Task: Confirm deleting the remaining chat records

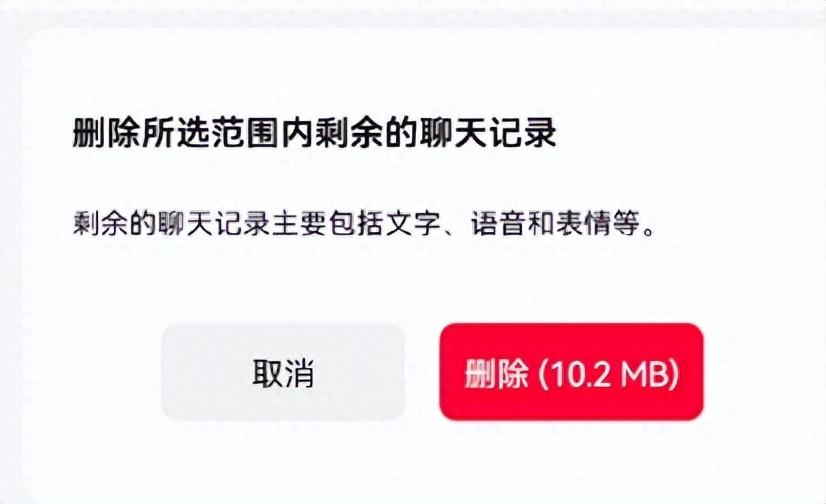Action: pyautogui.click(x=572, y=372)
